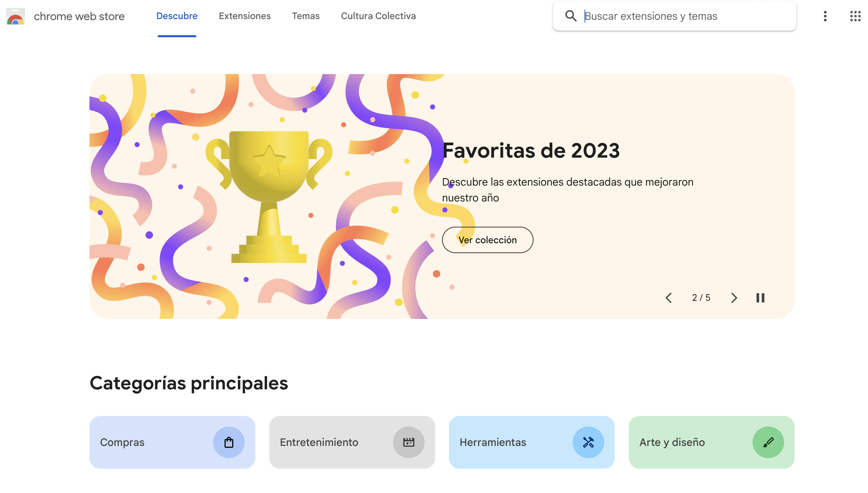Focus the Buscar extensiones y temas field

(x=687, y=16)
